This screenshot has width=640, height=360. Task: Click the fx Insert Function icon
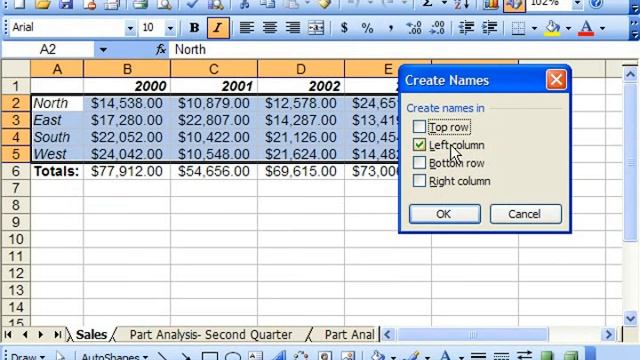pyautogui.click(x=161, y=49)
